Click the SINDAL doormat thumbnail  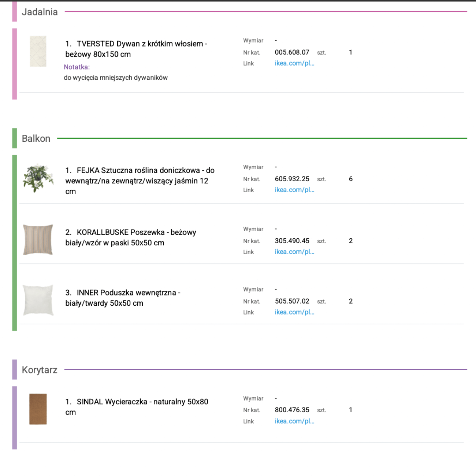(38, 409)
